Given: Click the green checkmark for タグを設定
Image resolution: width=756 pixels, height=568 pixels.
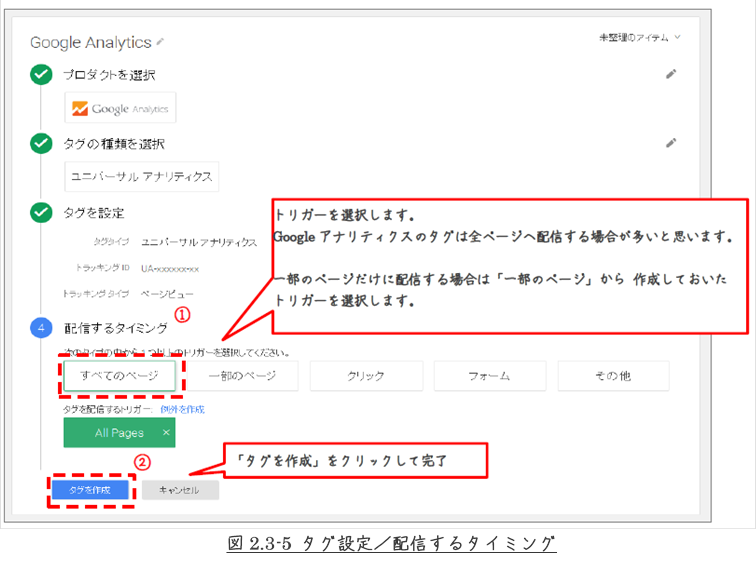Looking at the screenshot, I should point(41,213).
